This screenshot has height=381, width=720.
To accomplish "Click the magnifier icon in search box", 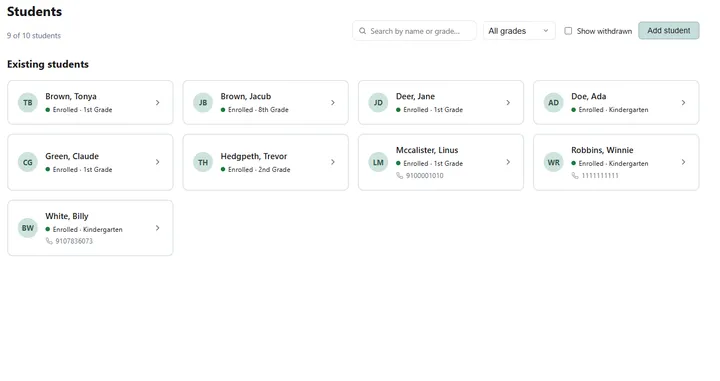I will point(362,31).
